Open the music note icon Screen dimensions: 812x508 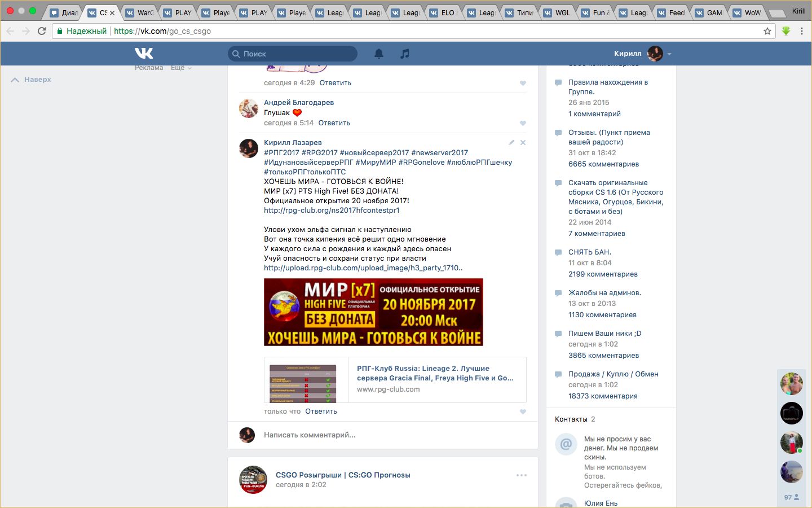pos(405,54)
